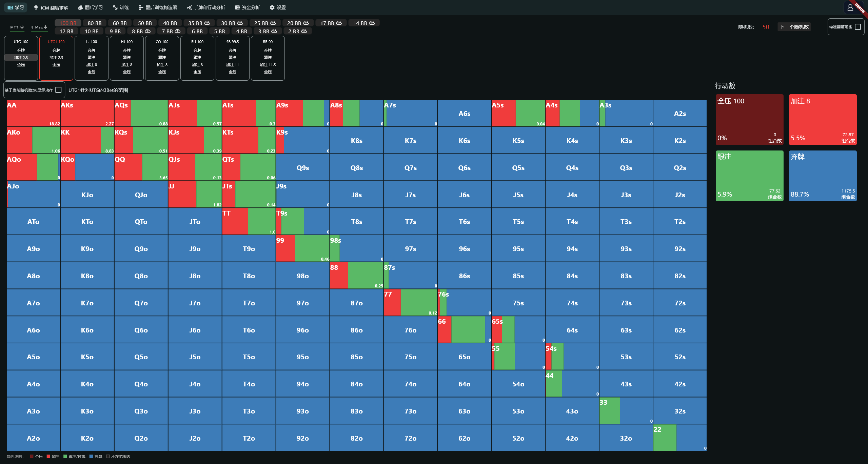This screenshot has height=464, width=868.
Task: Enable the 构建翻前范围 checkbox
Action: 858,27
